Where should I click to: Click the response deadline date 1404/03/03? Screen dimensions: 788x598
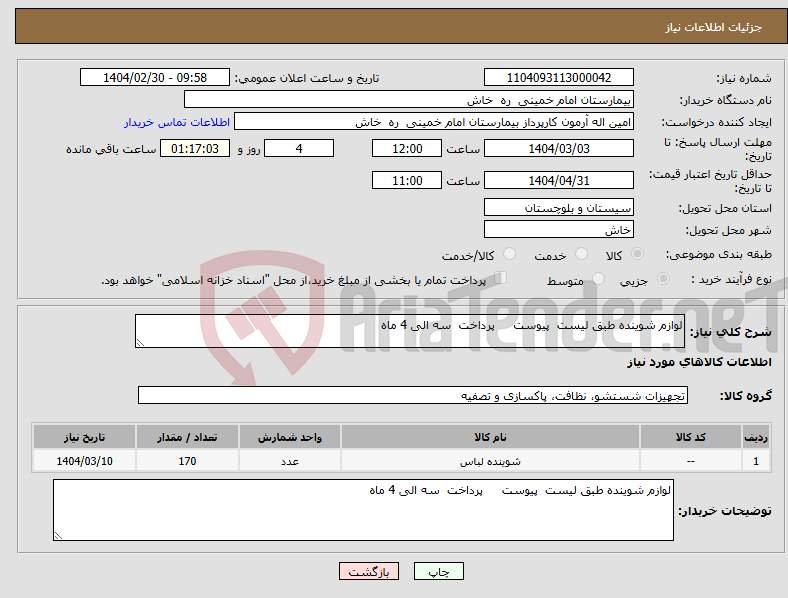pyautogui.click(x=559, y=148)
